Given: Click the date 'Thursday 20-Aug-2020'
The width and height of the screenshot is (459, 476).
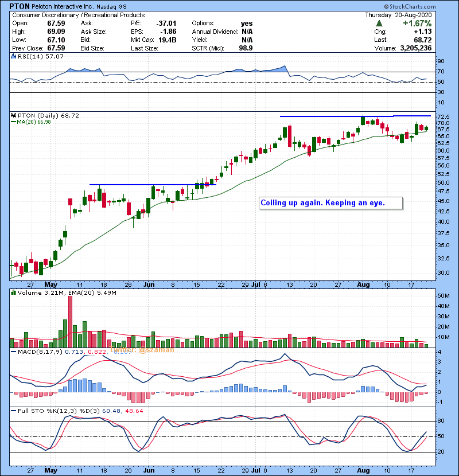Looking at the screenshot, I should click(x=398, y=15).
